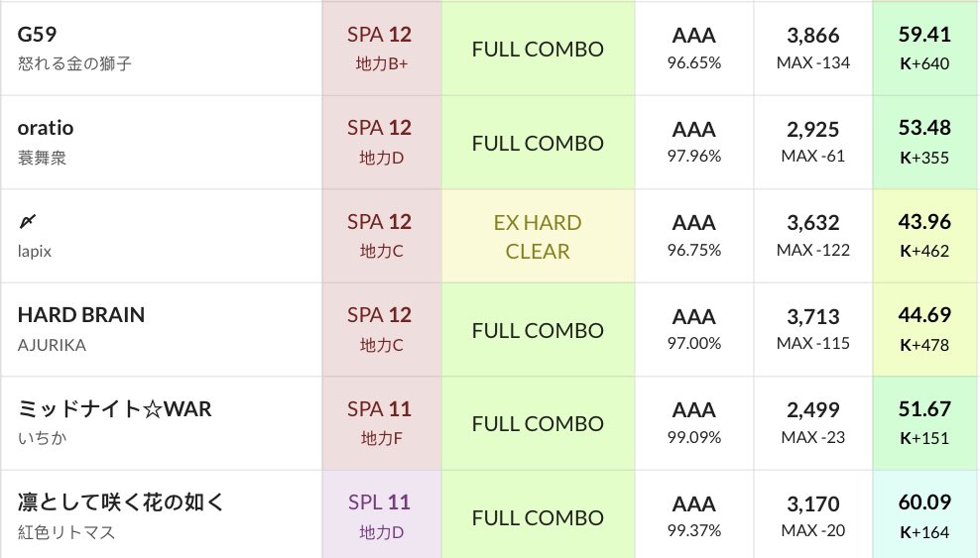This screenshot has height=558, width=980.
Task: Open the HARD BRAIN song title
Action: (x=81, y=315)
